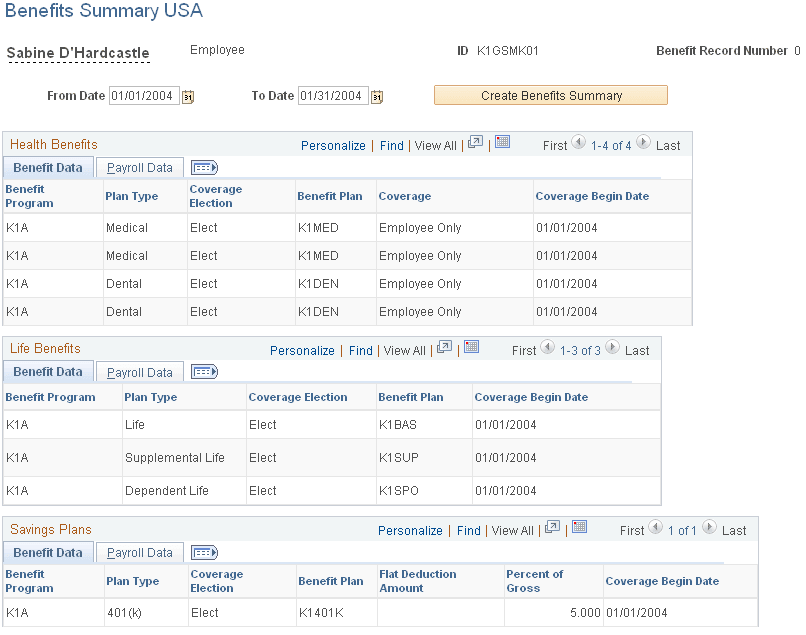Select the Benefit Data tab in Life Benefits

48,371
